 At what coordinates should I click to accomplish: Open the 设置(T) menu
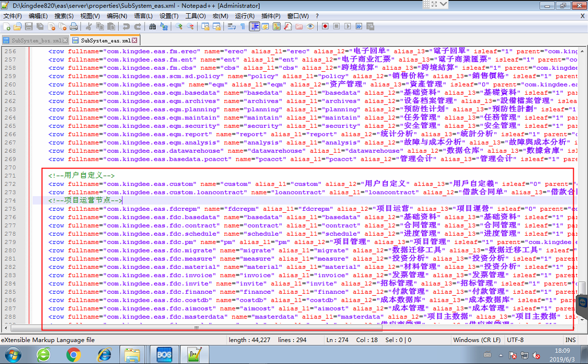[x=169, y=16]
